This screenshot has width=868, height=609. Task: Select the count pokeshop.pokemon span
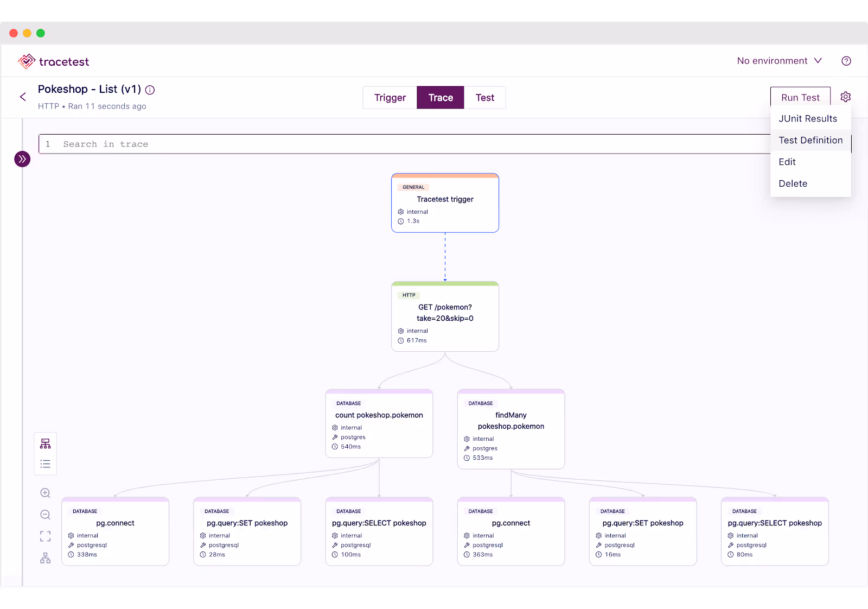pos(379,423)
